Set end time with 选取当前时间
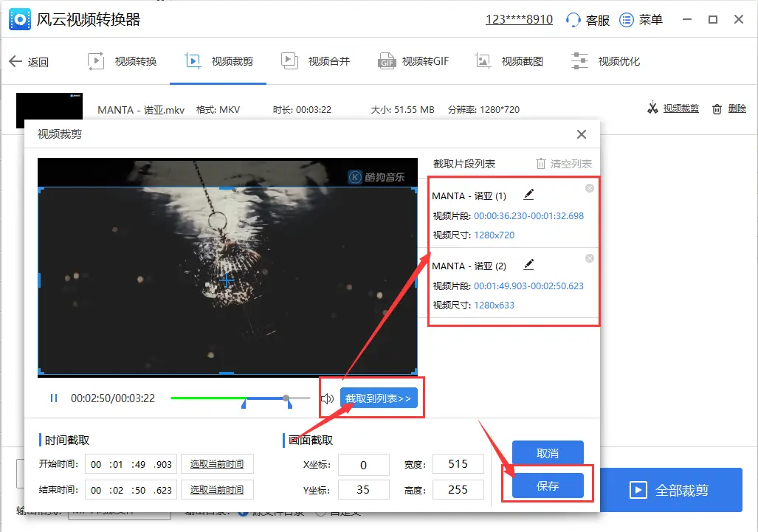Viewport: 758px width, 532px height. click(x=217, y=489)
